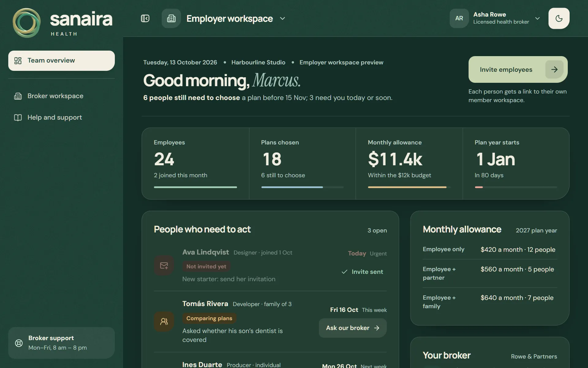Click Tomás Rivera's people icon

(x=164, y=322)
